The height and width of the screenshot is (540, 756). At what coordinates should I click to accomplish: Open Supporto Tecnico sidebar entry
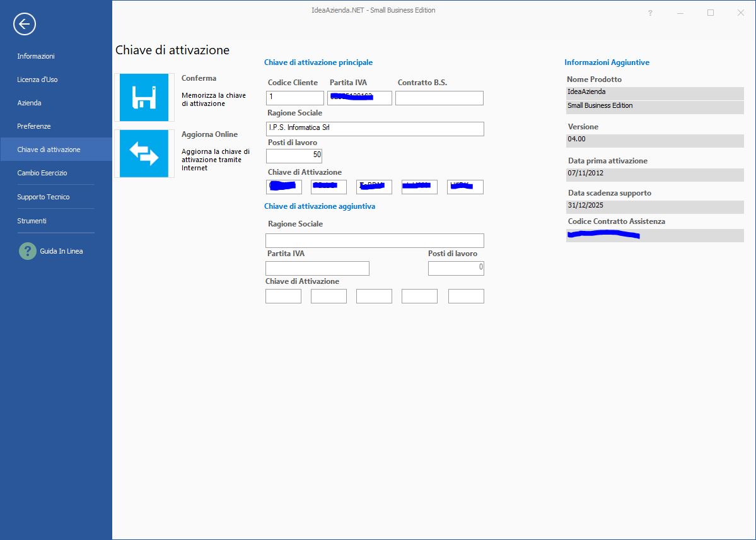pos(44,197)
